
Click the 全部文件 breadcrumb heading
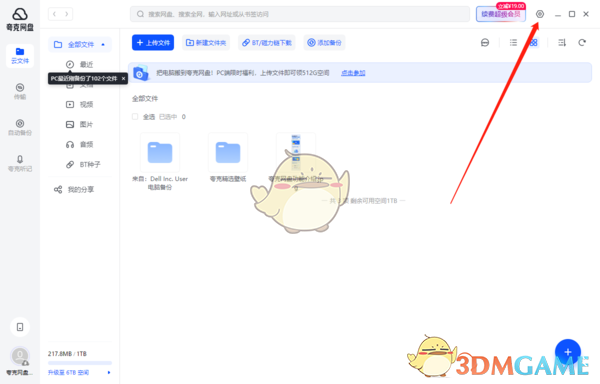pyautogui.click(x=145, y=99)
